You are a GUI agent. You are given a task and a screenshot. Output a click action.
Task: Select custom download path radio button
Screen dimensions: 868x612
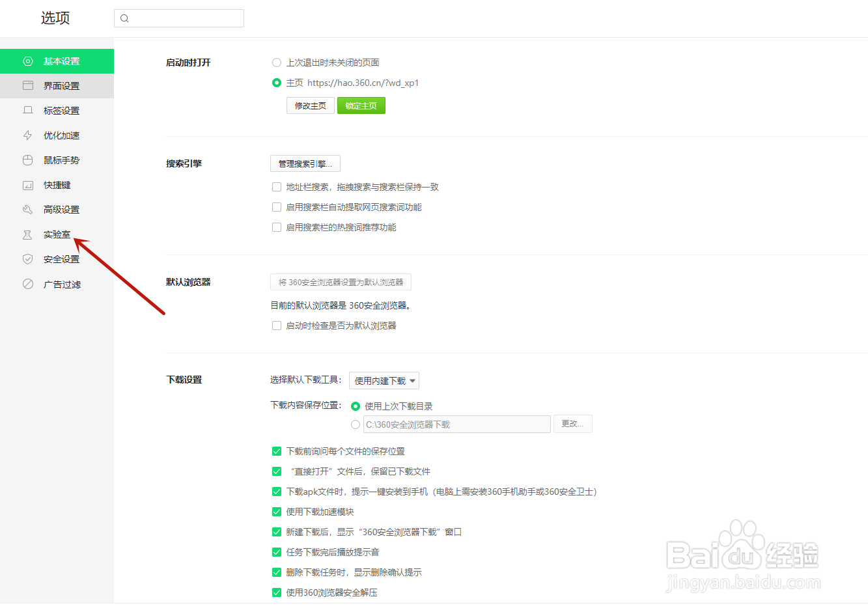[x=356, y=424]
